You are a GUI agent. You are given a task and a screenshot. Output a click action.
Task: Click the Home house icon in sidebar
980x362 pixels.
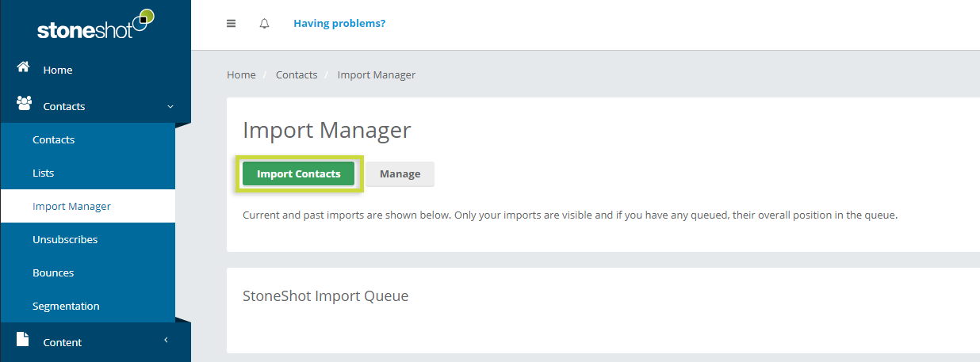point(24,68)
